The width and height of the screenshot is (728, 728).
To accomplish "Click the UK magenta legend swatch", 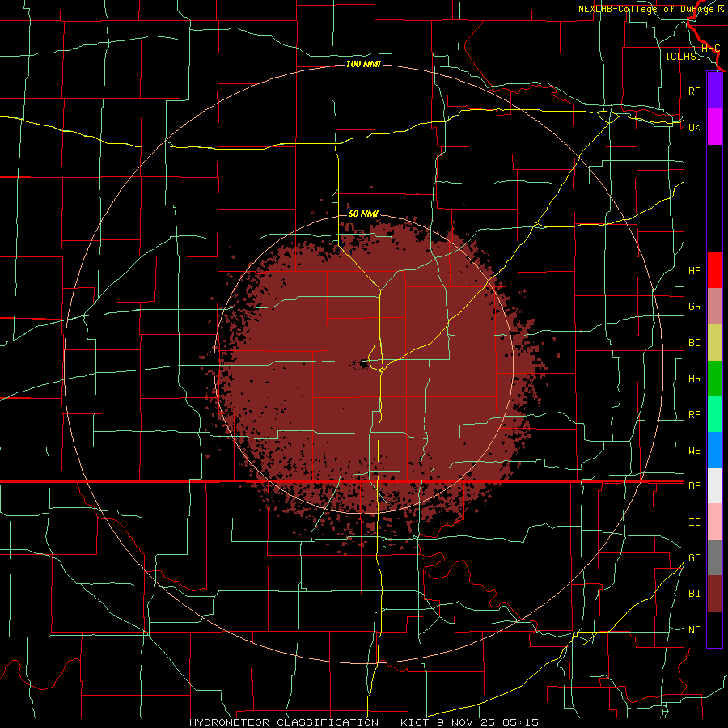I will click(x=714, y=127).
